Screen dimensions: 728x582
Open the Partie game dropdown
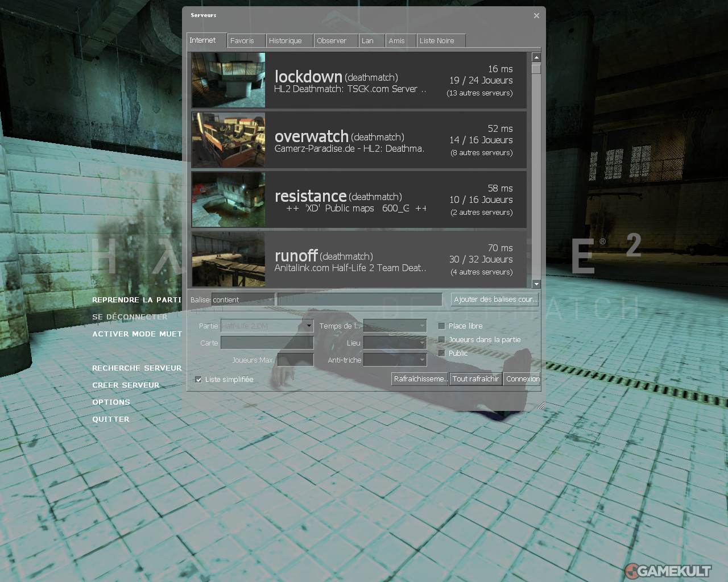(267, 326)
